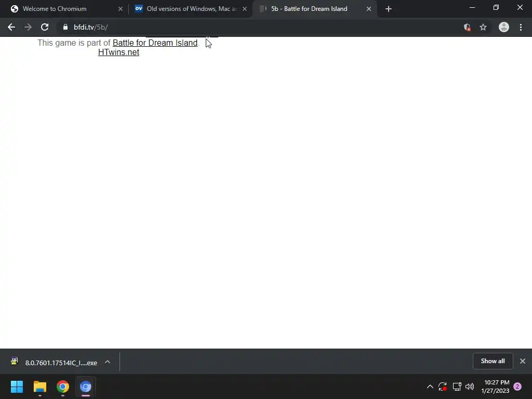Click the globe favicon on the Welcome tab
Viewport: 532px width, 399px height.
tap(14, 9)
